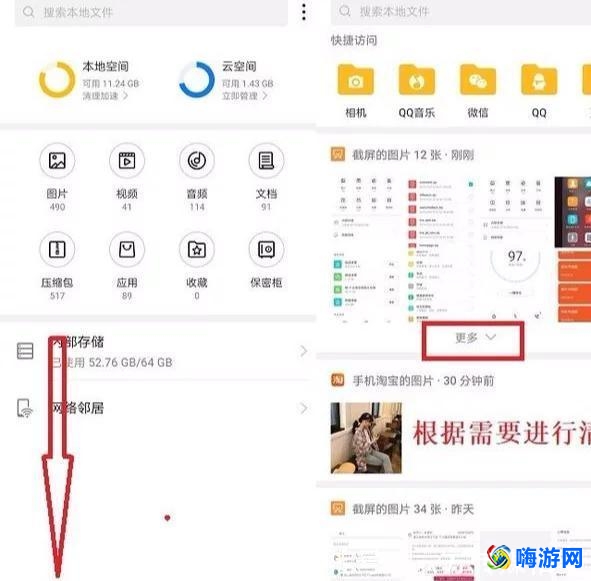Tap the 本地空间 title
The height and width of the screenshot is (581, 591).
(x=106, y=66)
